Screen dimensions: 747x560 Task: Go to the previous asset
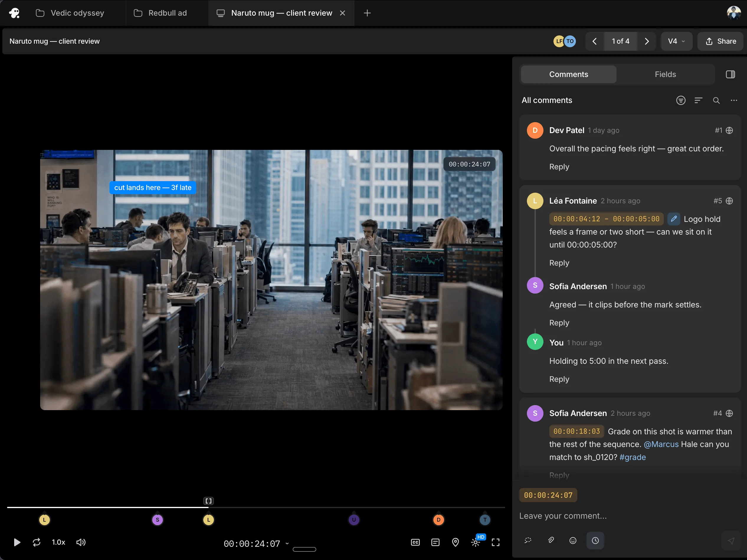[595, 41]
